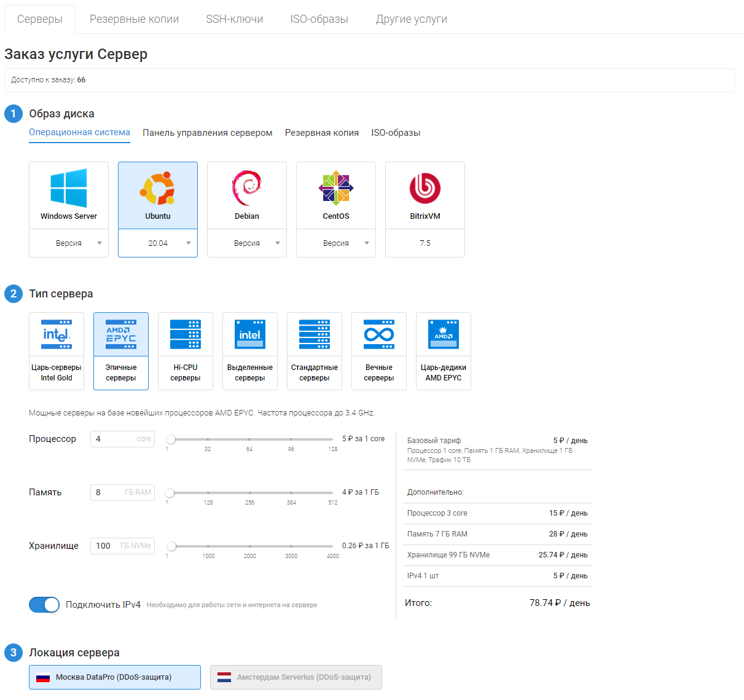This screenshot has height=700, width=744.
Task: Select Царь-дедики AMD EPYC type
Action: [x=444, y=335]
